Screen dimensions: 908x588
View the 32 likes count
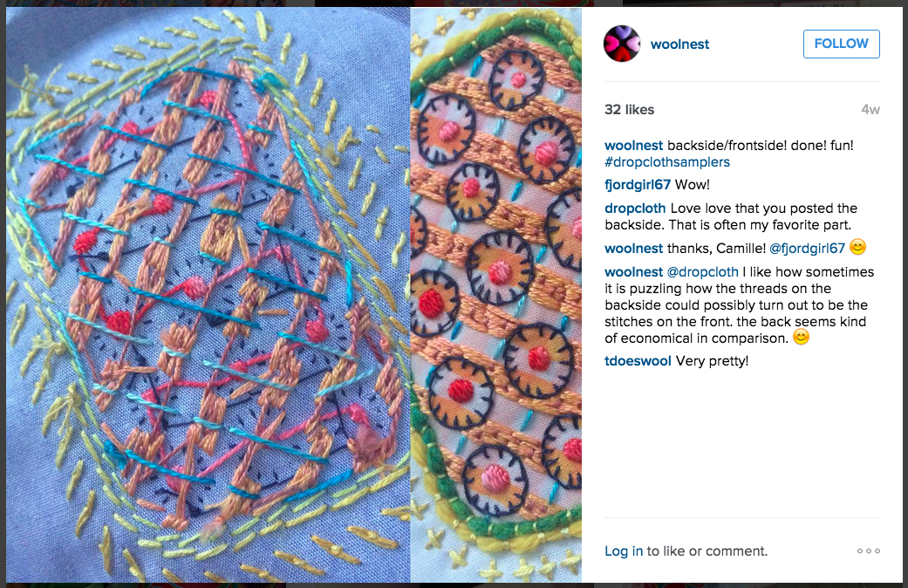point(630,110)
